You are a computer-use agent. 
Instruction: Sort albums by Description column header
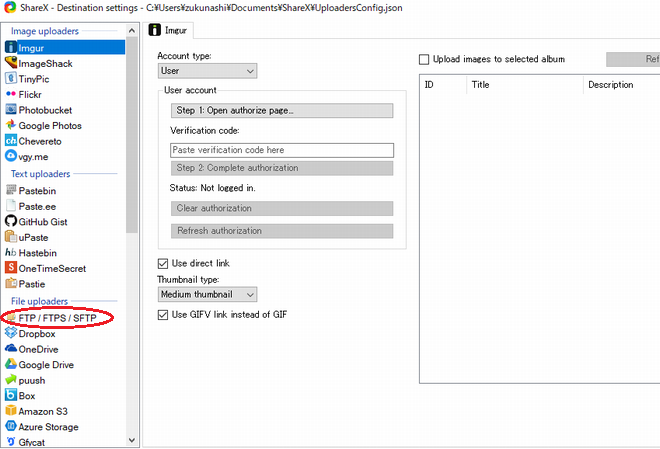pyautogui.click(x=622, y=85)
